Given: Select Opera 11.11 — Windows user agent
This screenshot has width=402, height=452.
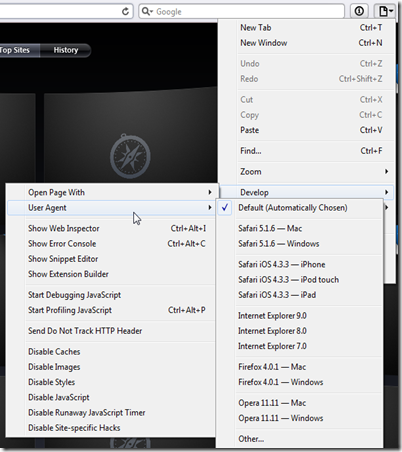Looking at the screenshot, I should [300, 418].
